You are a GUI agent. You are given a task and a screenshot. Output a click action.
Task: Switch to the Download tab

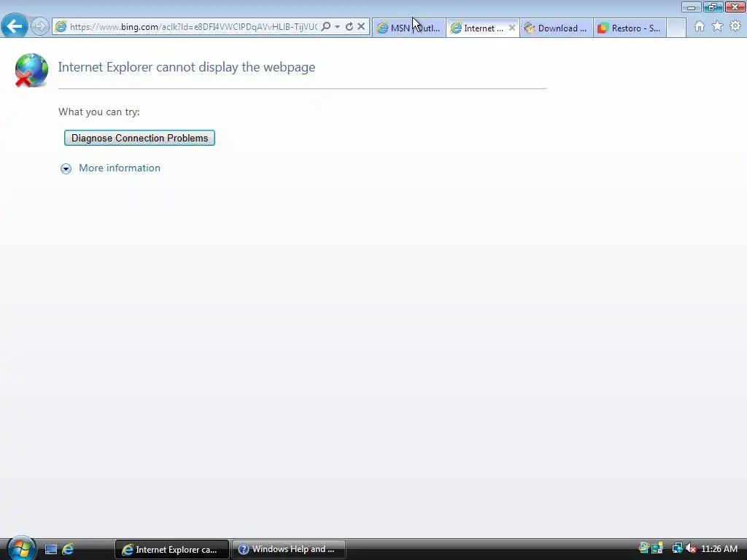tap(557, 28)
